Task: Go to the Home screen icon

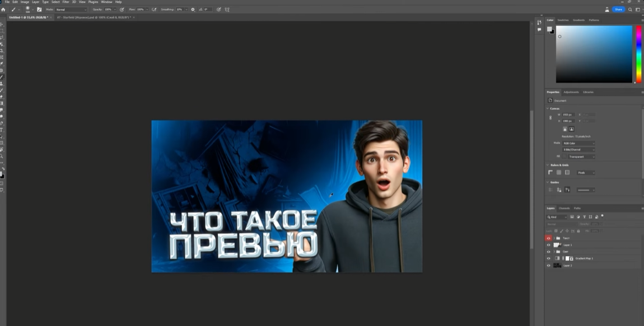Action: tap(3, 10)
